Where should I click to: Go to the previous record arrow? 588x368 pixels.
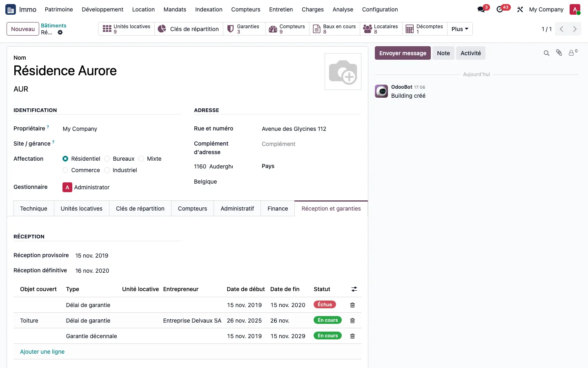coord(561,29)
